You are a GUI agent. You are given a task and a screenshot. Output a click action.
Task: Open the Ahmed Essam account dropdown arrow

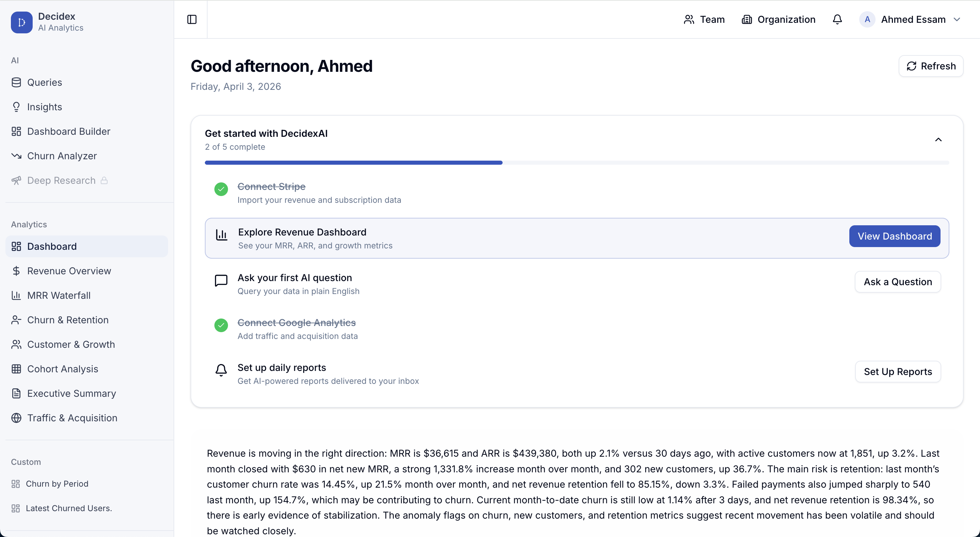957,19
